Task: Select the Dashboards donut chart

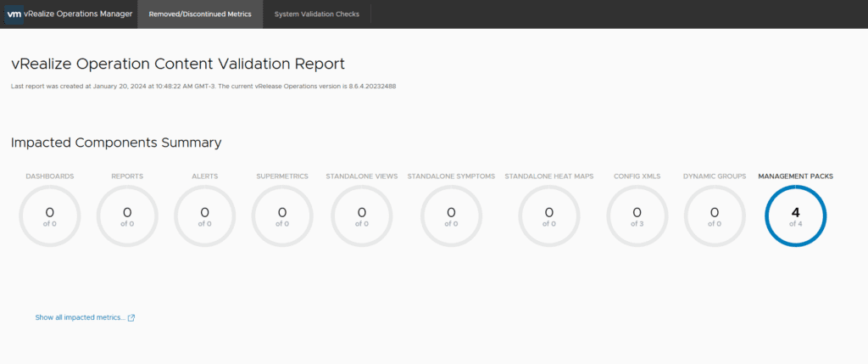Action: click(50, 216)
